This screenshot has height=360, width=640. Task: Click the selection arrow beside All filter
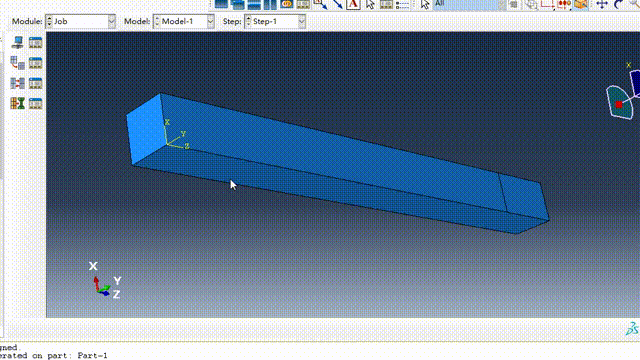[425, 4]
